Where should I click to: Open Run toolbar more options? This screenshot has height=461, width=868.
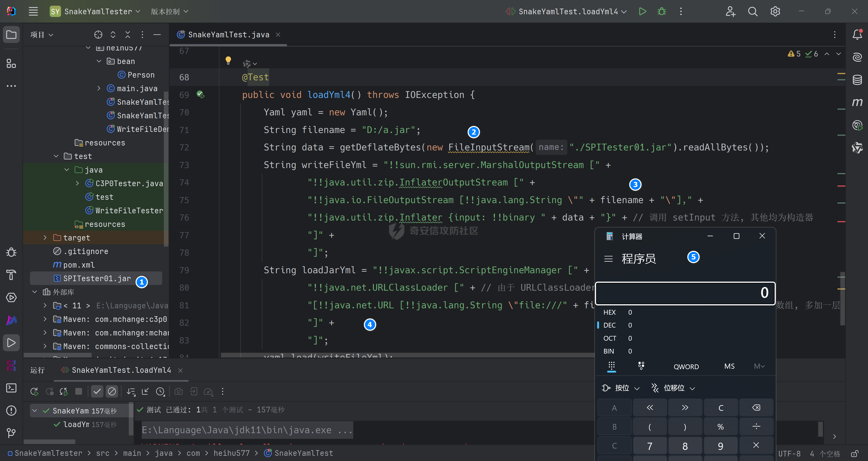point(222,391)
